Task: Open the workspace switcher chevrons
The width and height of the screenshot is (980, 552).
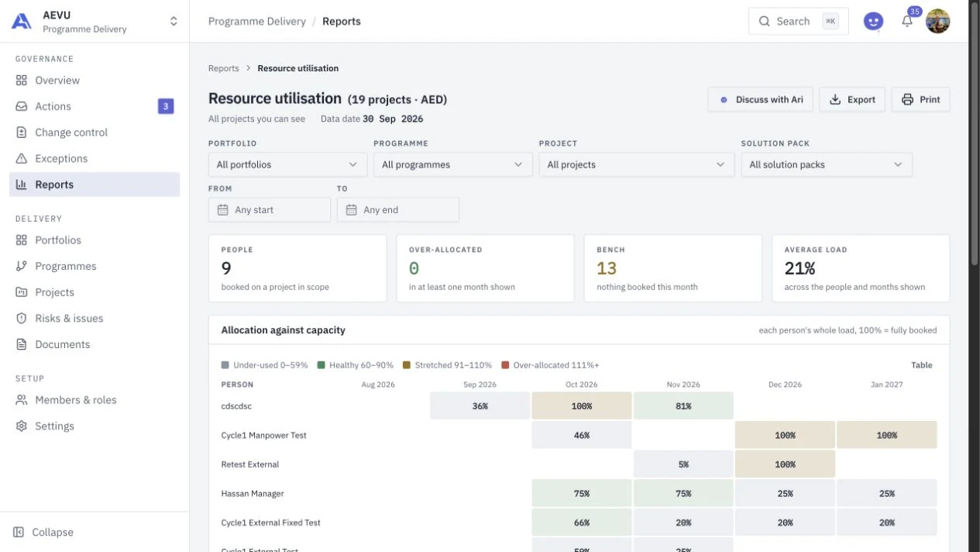Action: pyautogui.click(x=174, y=22)
